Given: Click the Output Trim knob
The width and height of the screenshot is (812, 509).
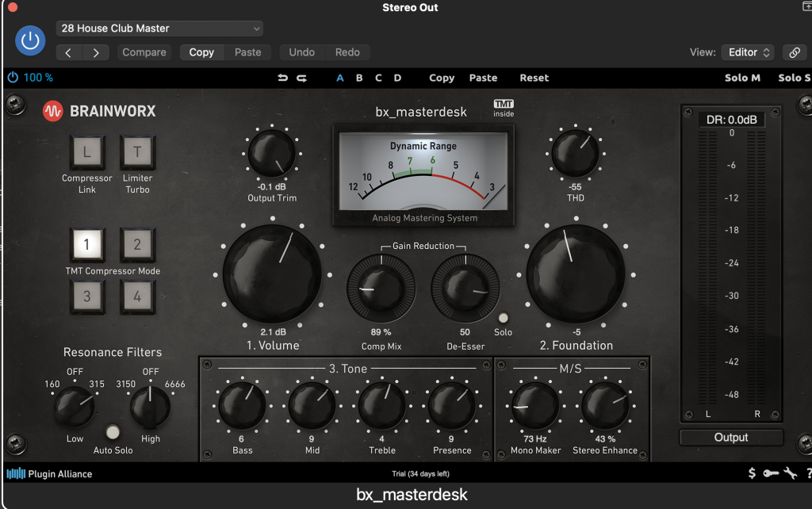Looking at the screenshot, I should (272, 153).
